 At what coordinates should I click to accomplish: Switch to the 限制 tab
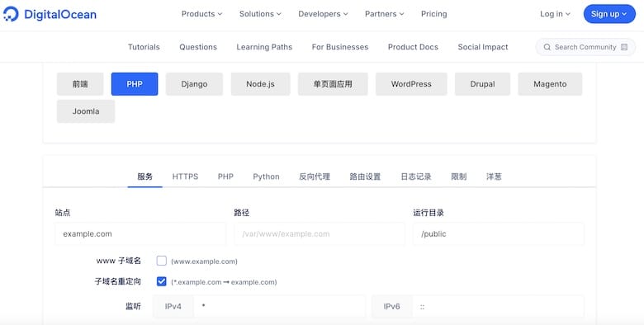click(x=459, y=177)
